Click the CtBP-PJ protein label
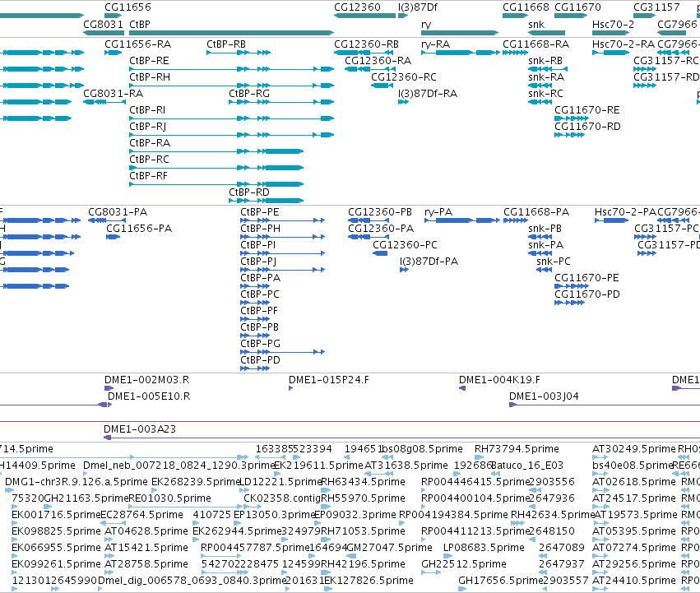The height and width of the screenshot is (593, 700). (258, 262)
